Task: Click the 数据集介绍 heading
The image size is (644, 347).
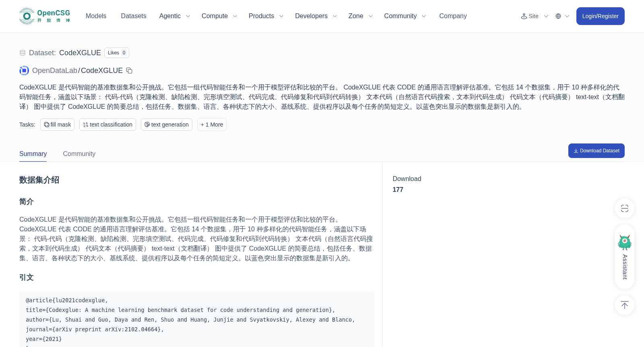Action: (x=39, y=180)
